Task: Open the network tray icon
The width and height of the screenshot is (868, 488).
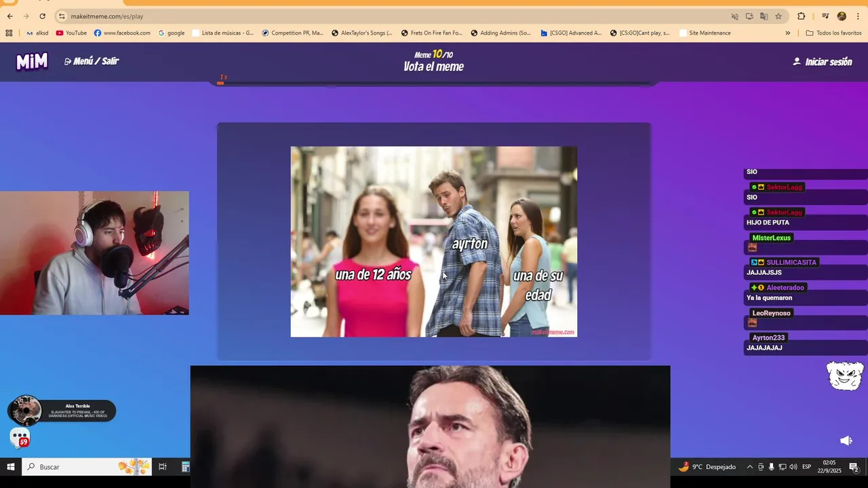Action: [783, 467]
